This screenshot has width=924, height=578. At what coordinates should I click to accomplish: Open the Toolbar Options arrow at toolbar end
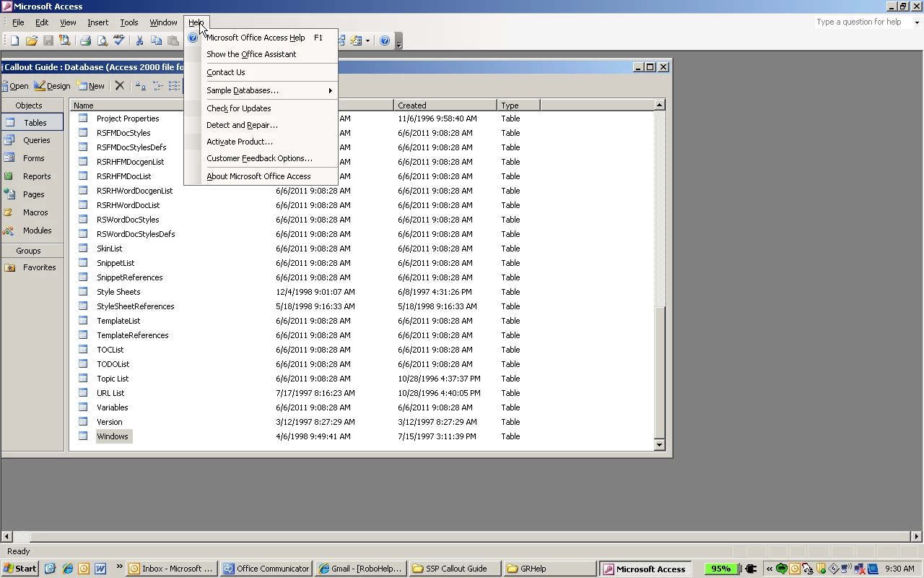click(398, 41)
